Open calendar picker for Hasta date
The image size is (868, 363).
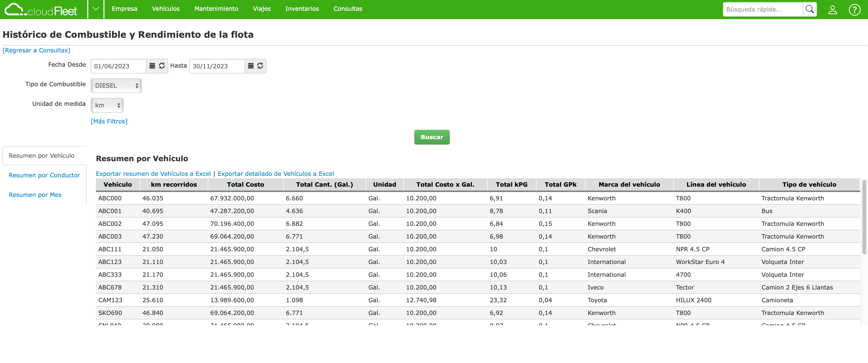click(251, 66)
